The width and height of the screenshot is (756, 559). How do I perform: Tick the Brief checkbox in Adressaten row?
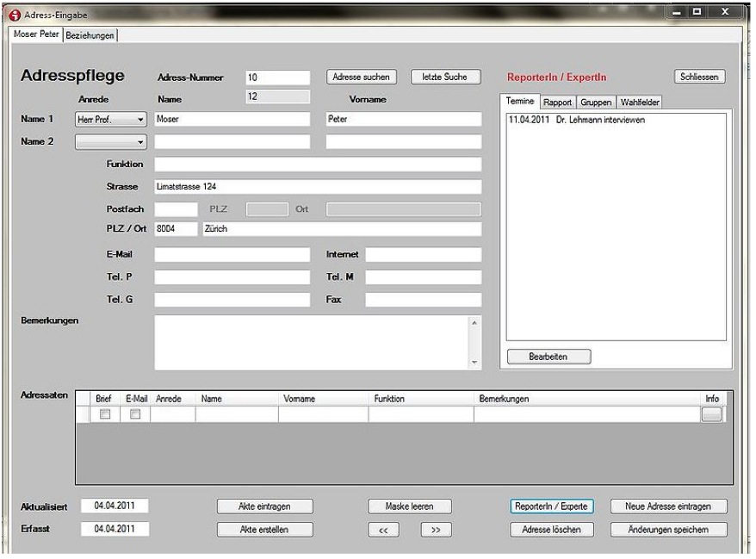tap(105, 415)
